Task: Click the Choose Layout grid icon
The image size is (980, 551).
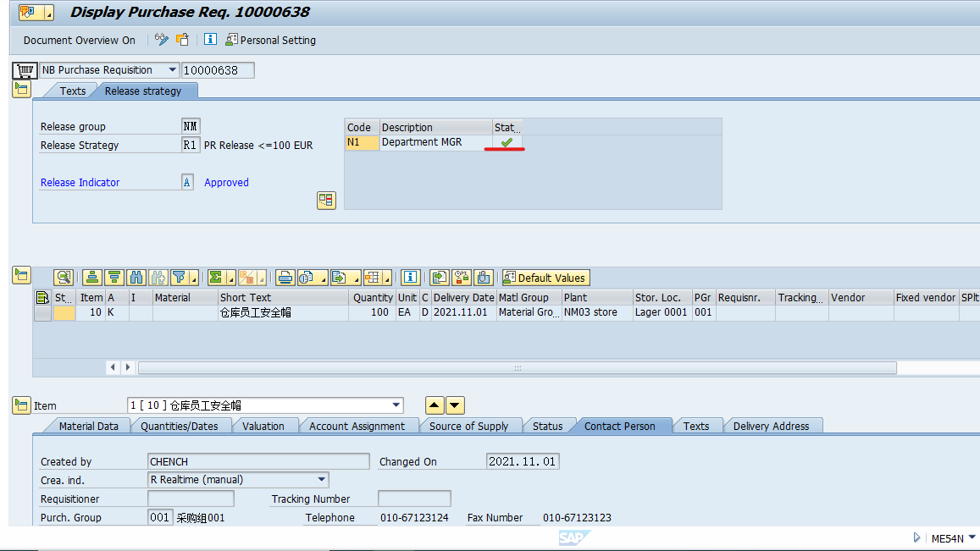Action: click(374, 278)
